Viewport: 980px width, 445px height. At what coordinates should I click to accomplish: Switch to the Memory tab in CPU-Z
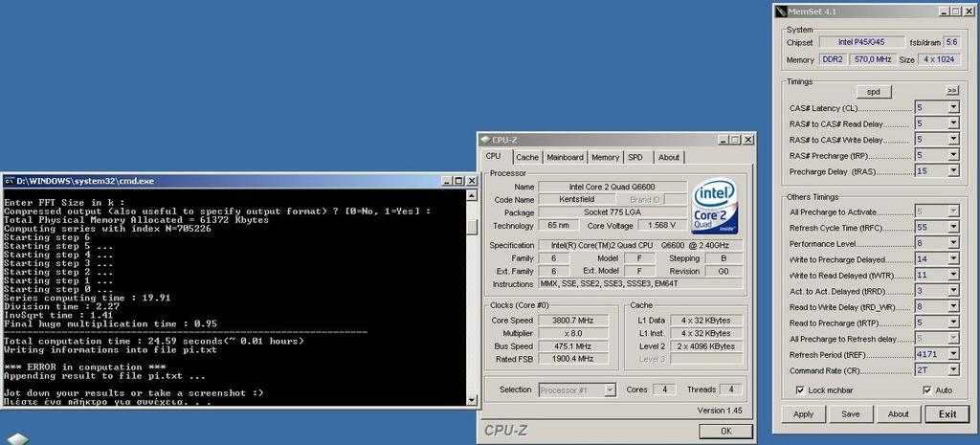605,158
